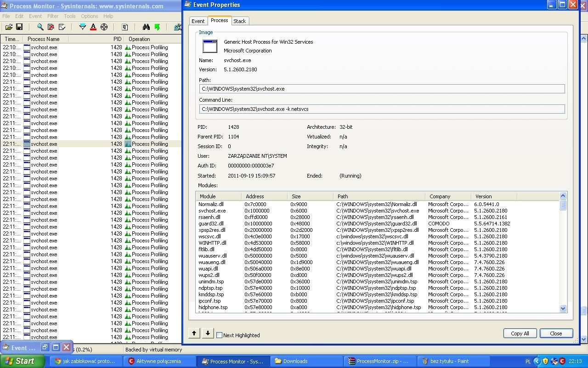Switch to 'bez tytułu - Paint' taskbar button
The image size is (588, 368).
tap(453, 361)
